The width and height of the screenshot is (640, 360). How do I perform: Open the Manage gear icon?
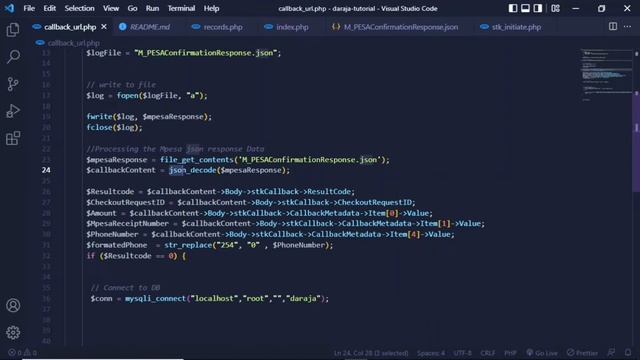tap(13, 333)
